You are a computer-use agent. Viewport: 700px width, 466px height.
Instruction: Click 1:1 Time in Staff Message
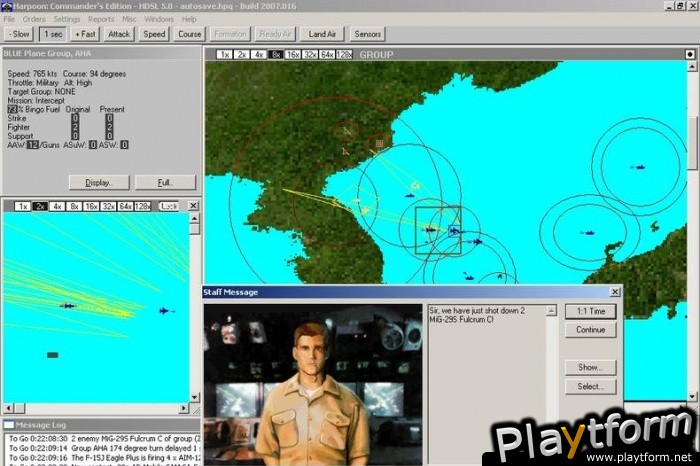coord(591,311)
